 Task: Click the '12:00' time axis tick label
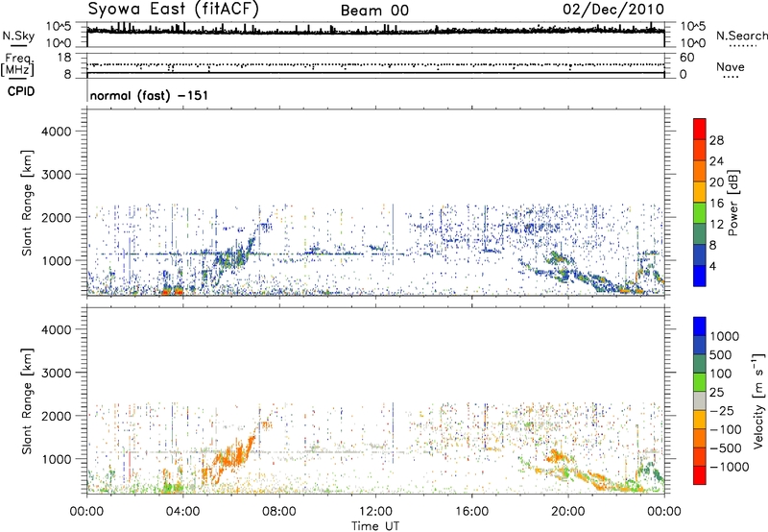[x=375, y=512]
